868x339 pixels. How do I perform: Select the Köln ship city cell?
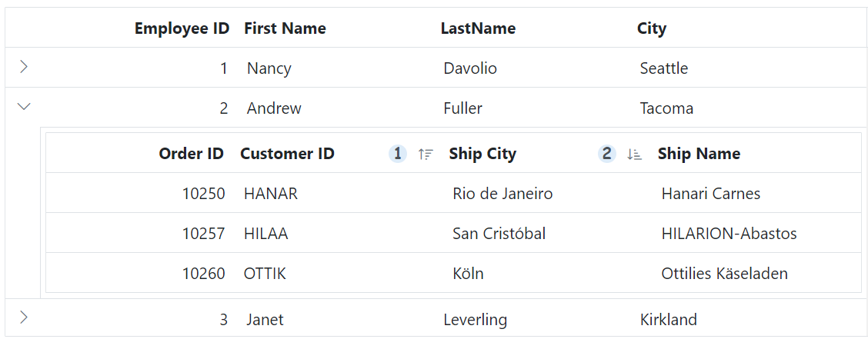click(x=468, y=274)
